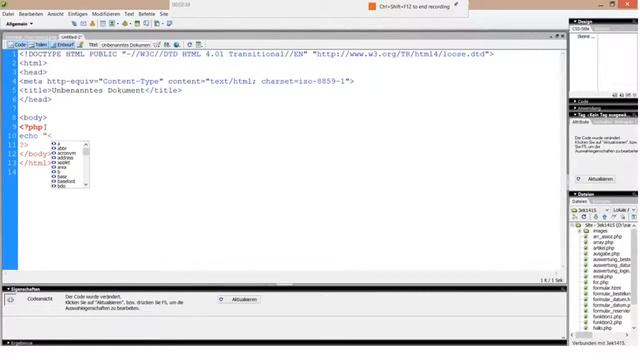Viewport: 640px width, 360px height.
Task: Switch to Entwurf design view
Action: [62, 45]
